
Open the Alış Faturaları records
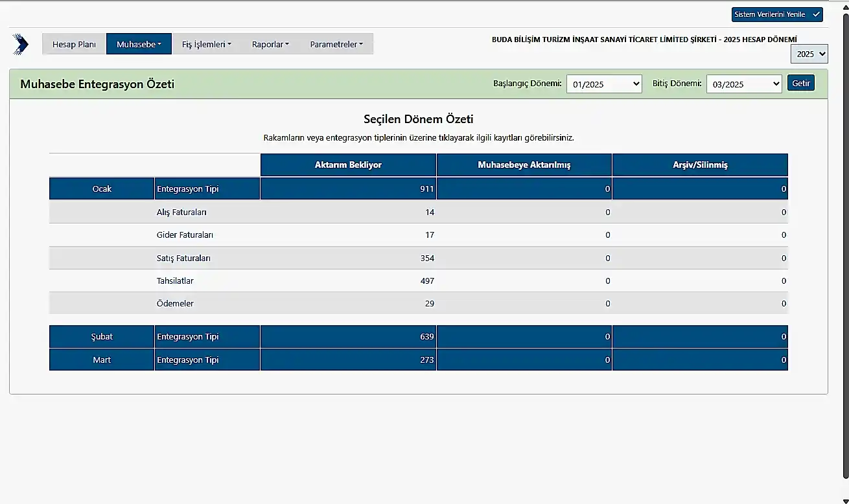(181, 212)
